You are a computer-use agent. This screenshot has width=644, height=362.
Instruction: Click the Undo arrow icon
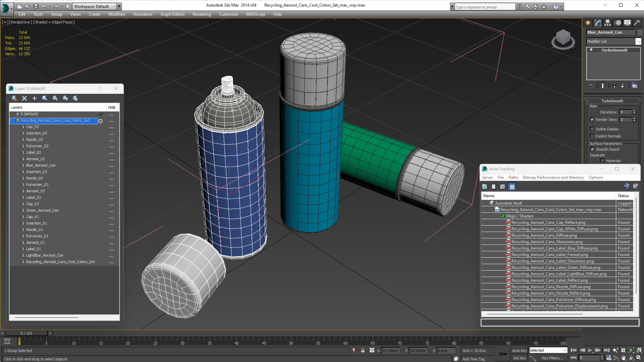tap(44, 6)
